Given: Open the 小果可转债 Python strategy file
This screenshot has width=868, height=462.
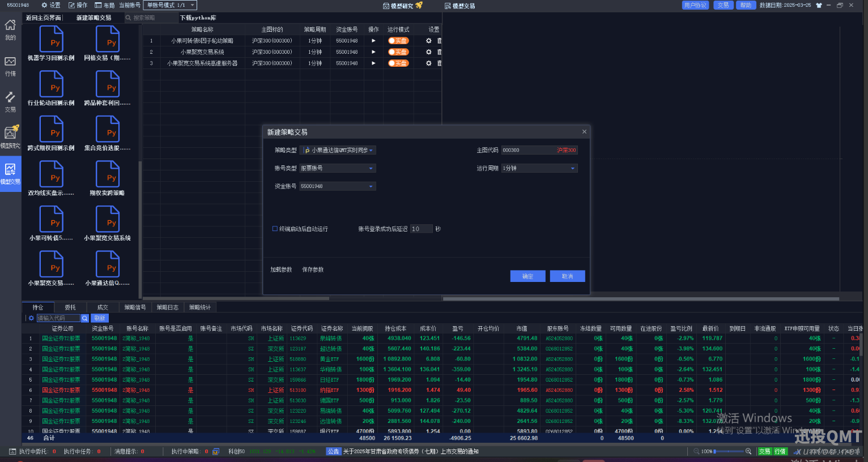Looking at the screenshot, I should tap(51, 223).
